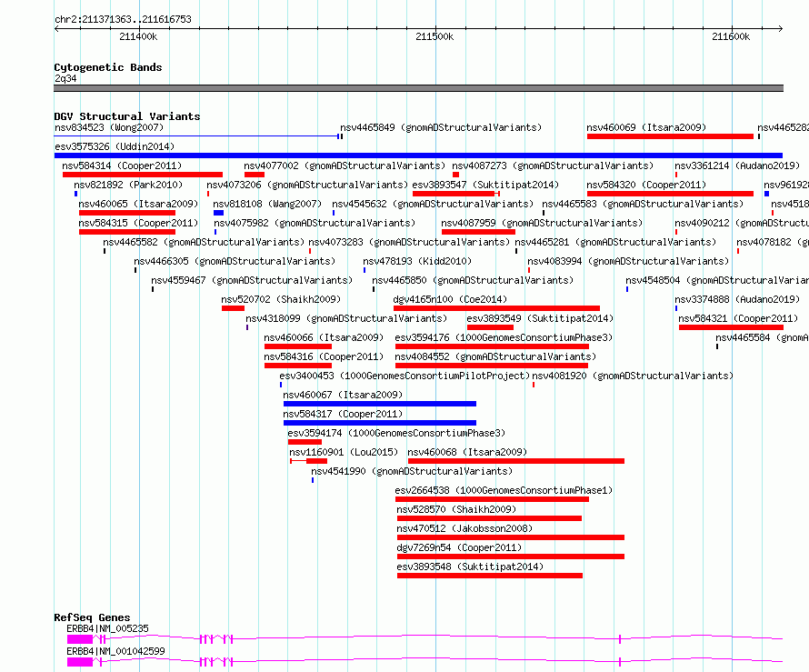Open nsv584314 (Cooper2011) variant label
809x672 pixels.
pos(122,165)
